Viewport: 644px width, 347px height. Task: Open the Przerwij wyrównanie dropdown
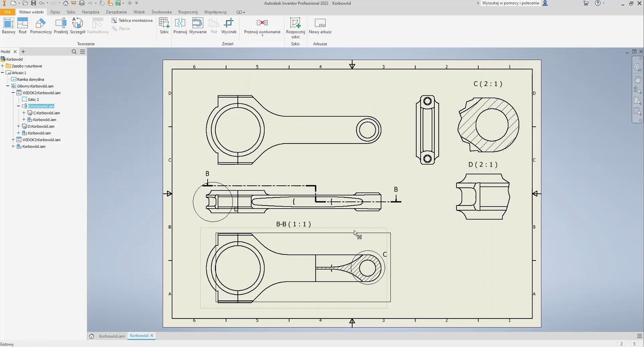262,36
